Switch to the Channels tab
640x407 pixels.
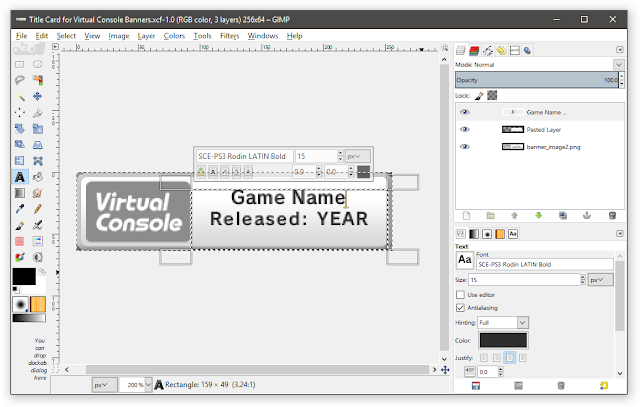(474, 50)
